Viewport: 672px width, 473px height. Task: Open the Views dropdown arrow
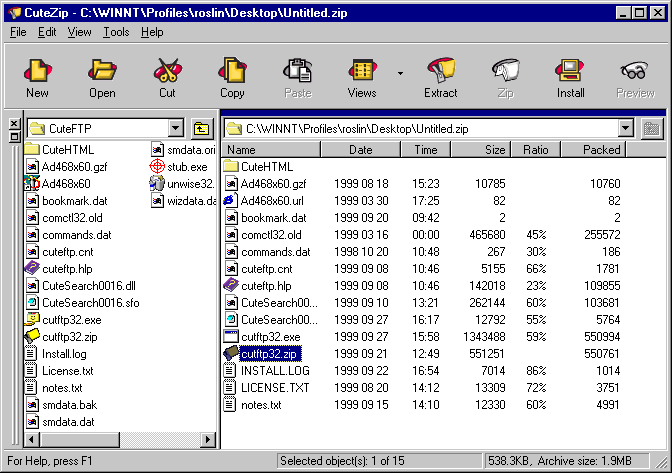(400, 73)
